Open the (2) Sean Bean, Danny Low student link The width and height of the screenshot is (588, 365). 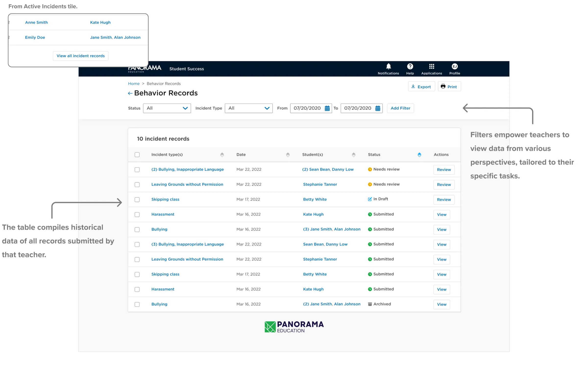pyautogui.click(x=328, y=169)
